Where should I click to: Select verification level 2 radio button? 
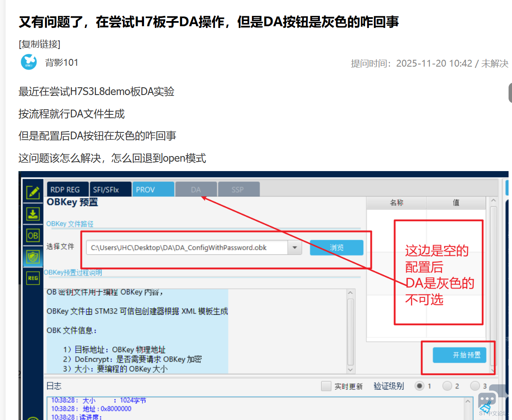tap(447, 386)
